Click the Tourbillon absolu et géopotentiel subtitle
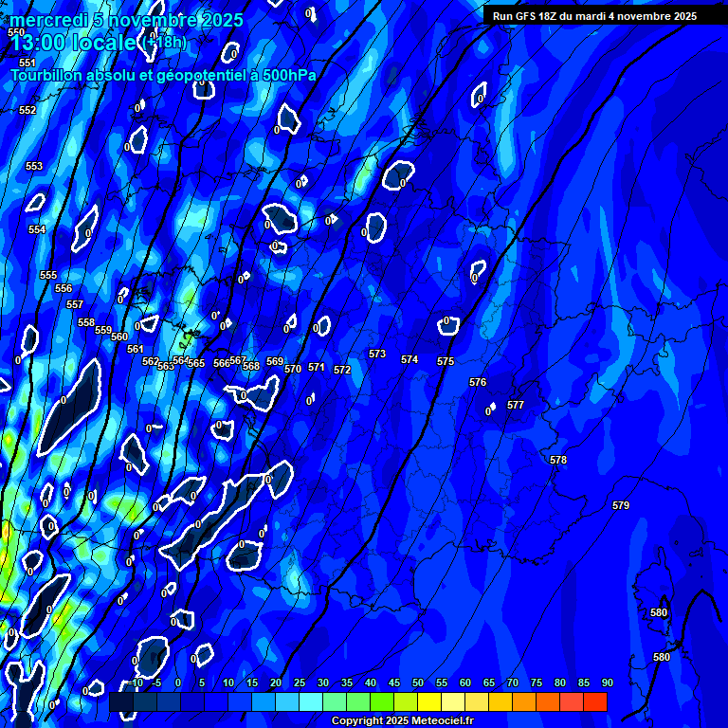The image size is (728, 728). point(164,75)
